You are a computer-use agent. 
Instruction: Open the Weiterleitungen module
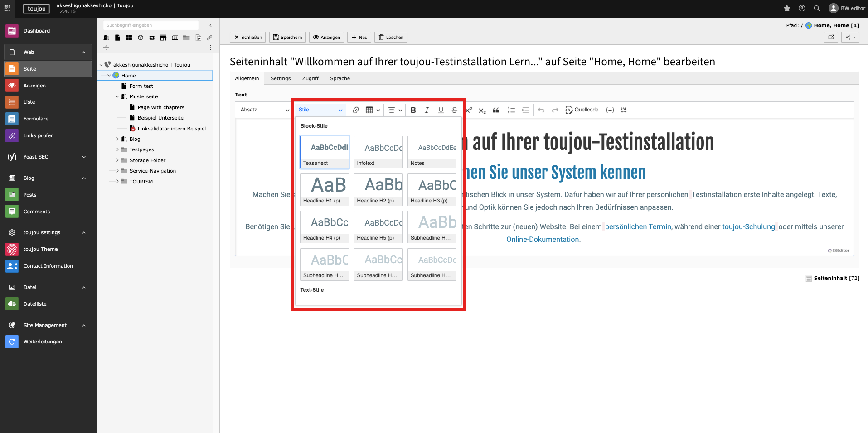tap(48, 342)
